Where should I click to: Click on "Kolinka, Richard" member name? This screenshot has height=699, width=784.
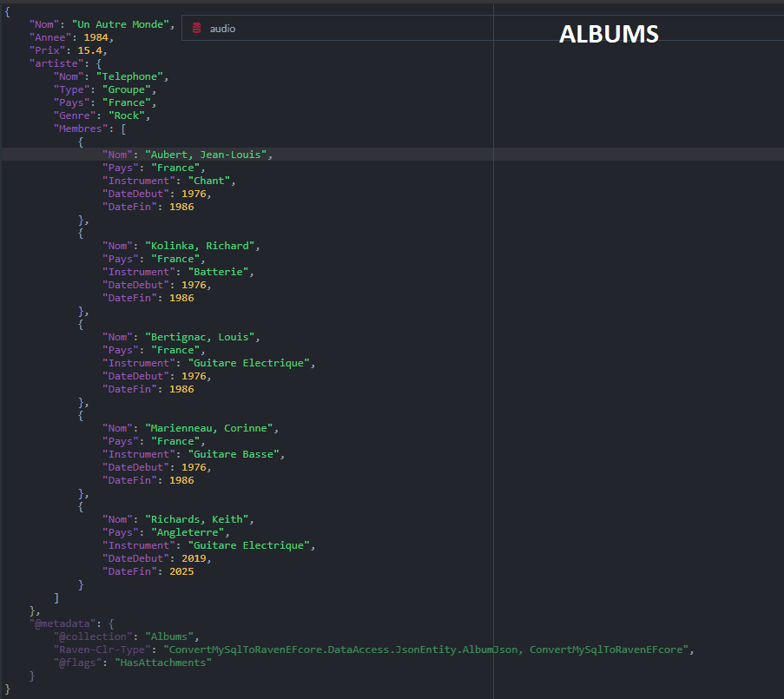pyautogui.click(x=202, y=246)
